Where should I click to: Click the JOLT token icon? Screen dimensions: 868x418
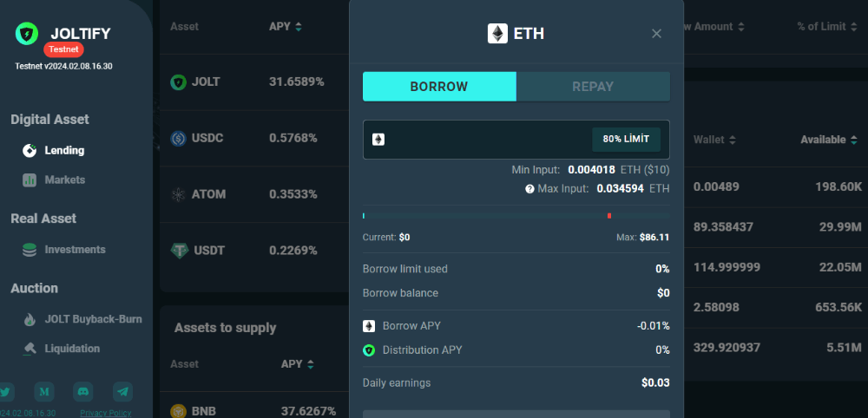point(178,82)
